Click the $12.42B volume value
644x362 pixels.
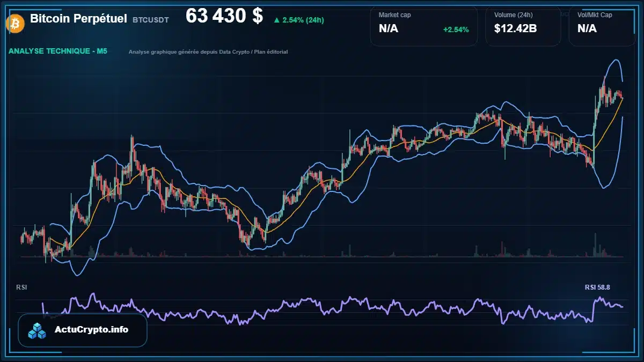pos(515,29)
